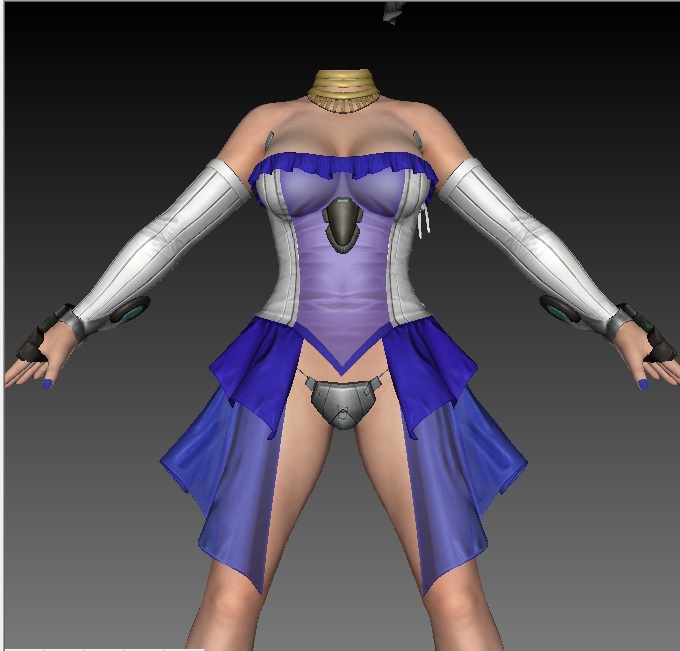The height and width of the screenshot is (651, 680).
Task: Click the teal gem on the left-side gauntlet
Action: [x=130, y=314]
